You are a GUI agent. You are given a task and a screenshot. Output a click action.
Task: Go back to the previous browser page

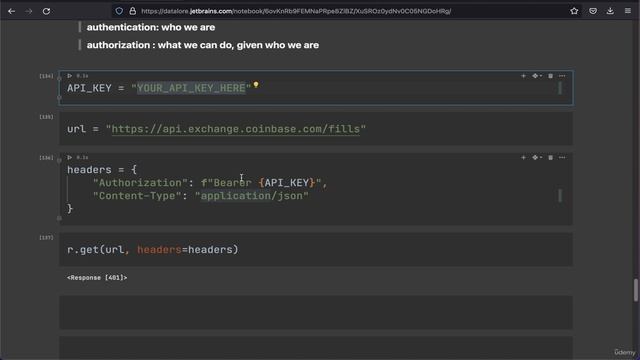[11, 11]
